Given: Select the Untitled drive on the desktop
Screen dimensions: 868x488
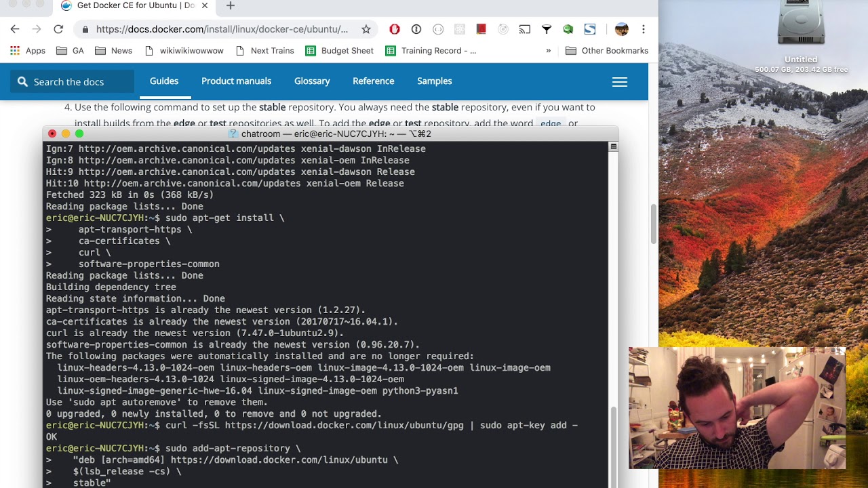Looking at the screenshot, I should (x=801, y=35).
